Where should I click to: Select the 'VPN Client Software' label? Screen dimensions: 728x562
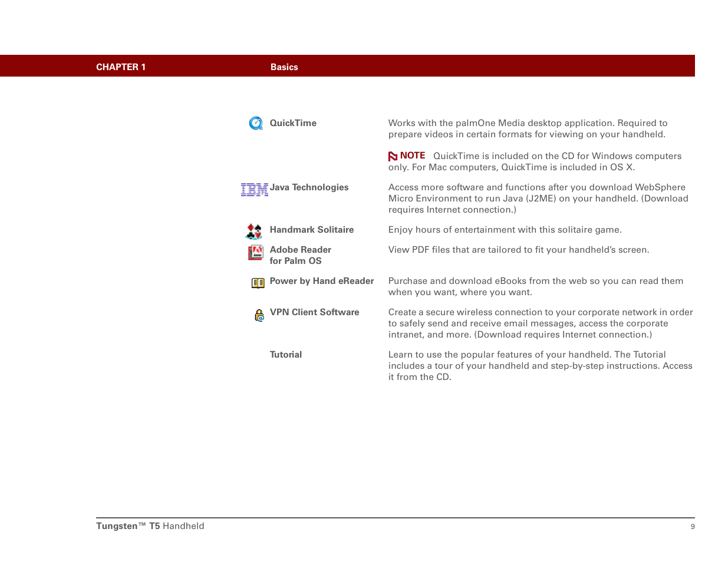point(315,312)
